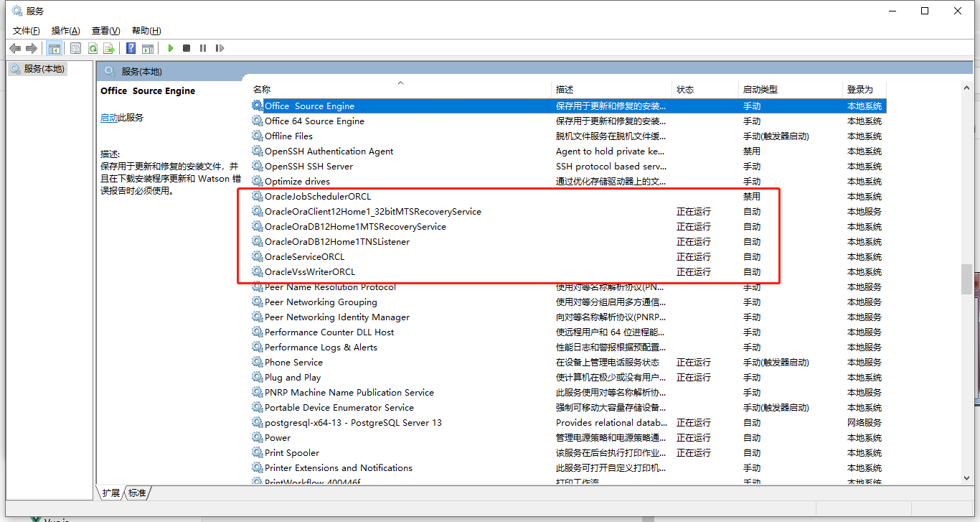The height and width of the screenshot is (522, 980).
Task: Click the Pause Service toolbar icon
Action: tap(203, 48)
